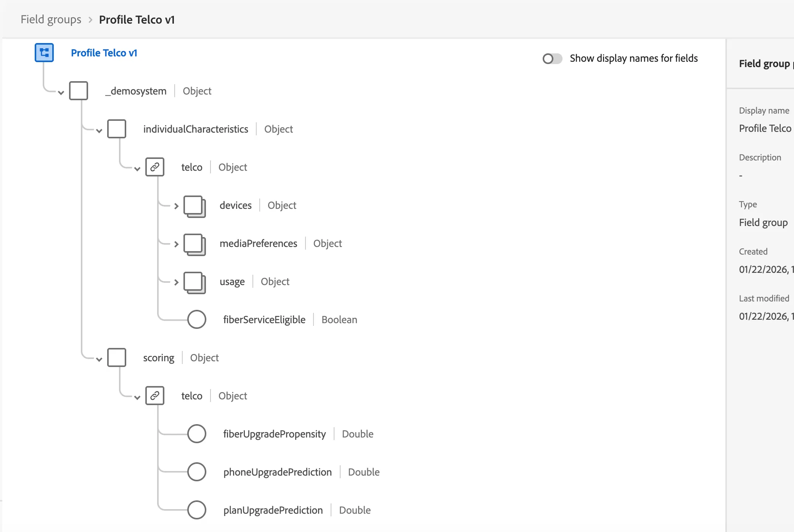Collapse the telco chevron under individualCharacteristics
The image size is (794, 532).
pos(137,169)
